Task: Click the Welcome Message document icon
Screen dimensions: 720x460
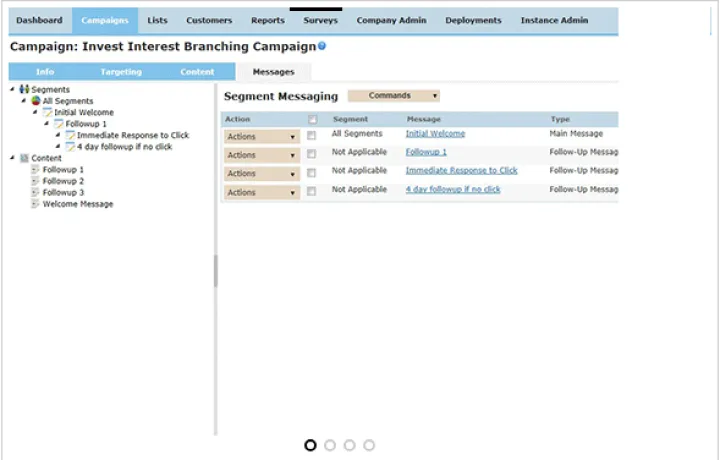Action: 35,204
